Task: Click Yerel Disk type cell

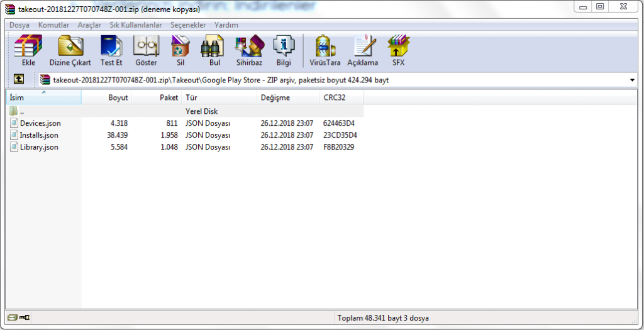Action: point(201,111)
